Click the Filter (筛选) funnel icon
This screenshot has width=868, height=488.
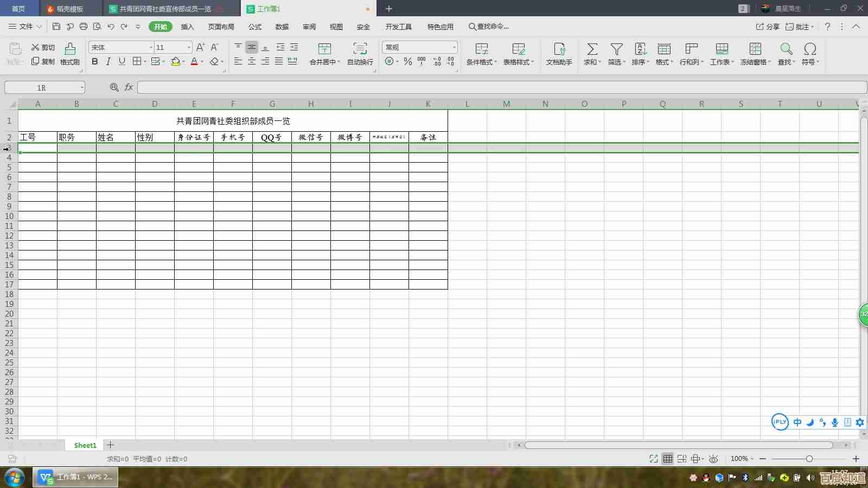click(616, 49)
